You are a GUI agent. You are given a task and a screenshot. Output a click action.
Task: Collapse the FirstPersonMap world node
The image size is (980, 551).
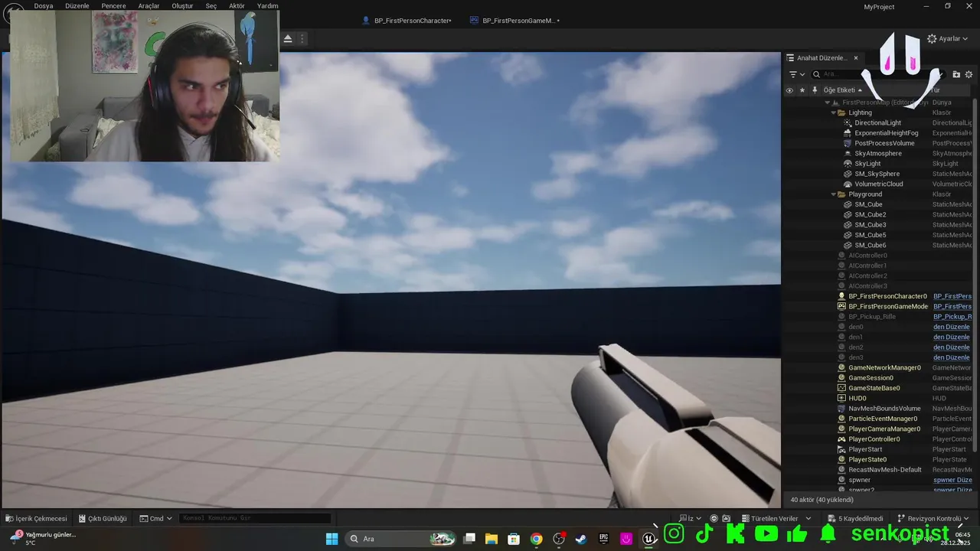827,103
